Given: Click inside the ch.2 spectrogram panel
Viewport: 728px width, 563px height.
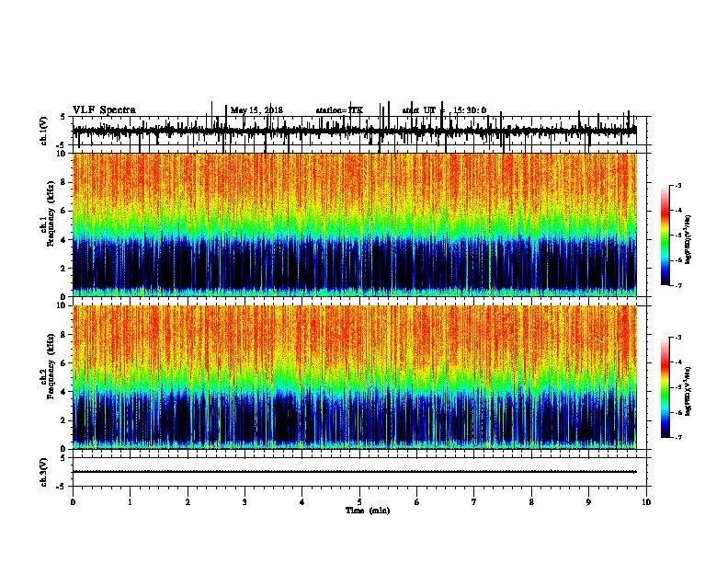Looking at the screenshot, I should point(354,377).
